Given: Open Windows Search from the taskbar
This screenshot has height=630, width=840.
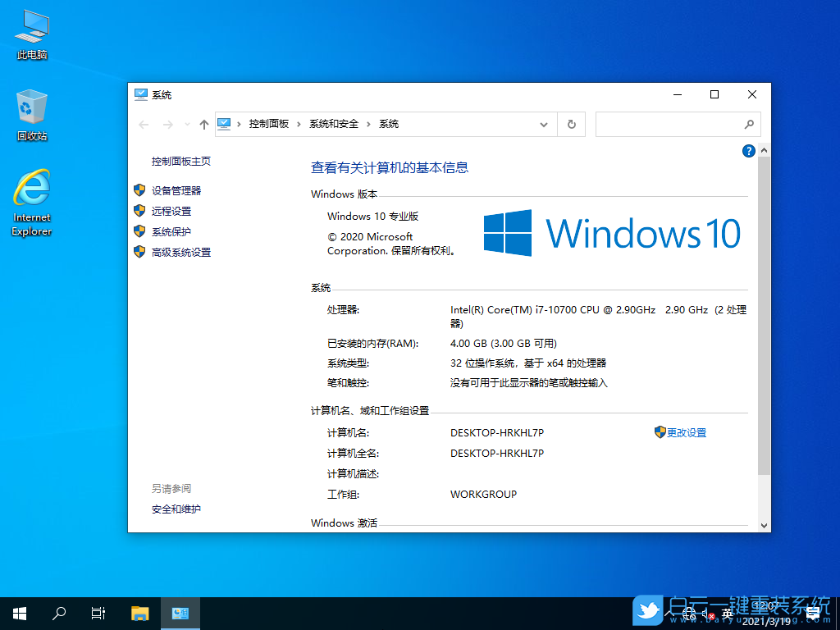Looking at the screenshot, I should [x=58, y=613].
